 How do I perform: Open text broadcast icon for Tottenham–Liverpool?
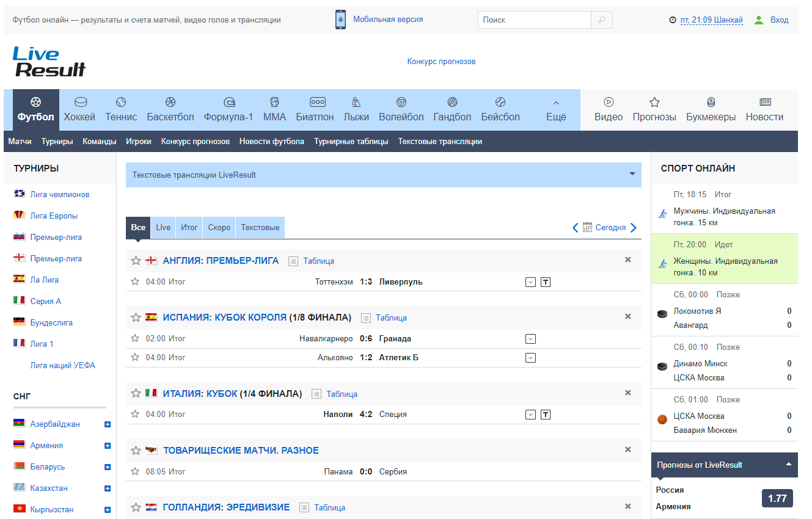pyautogui.click(x=546, y=282)
